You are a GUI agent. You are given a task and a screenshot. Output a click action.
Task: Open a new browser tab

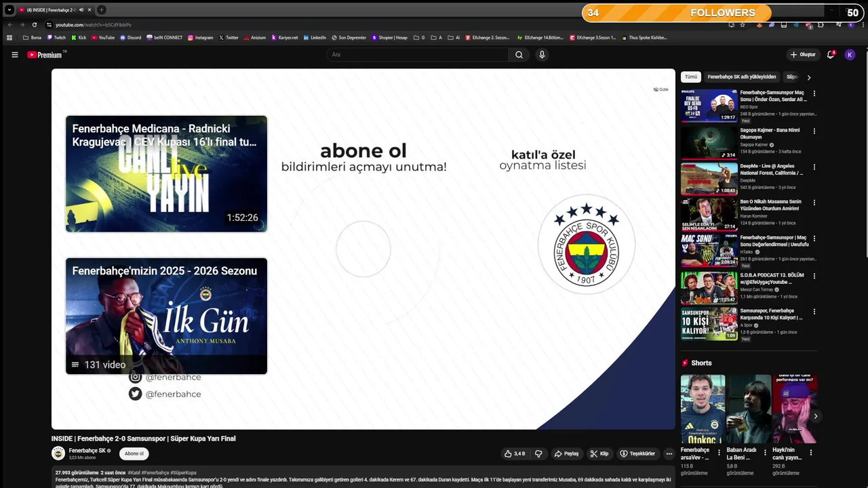101,9
